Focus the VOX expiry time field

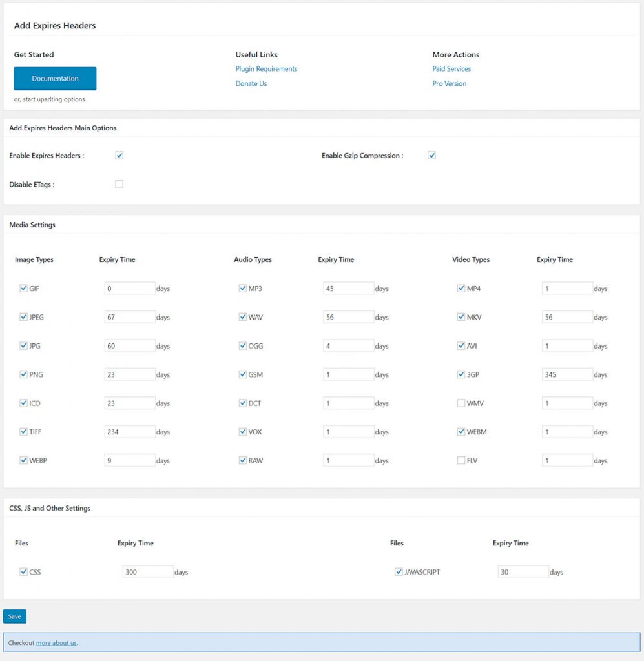tap(349, 432)
